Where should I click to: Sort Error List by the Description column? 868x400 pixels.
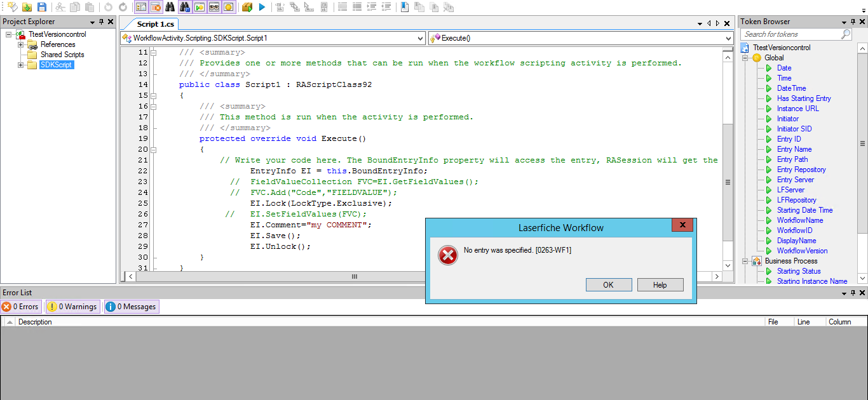click(390, 322)
